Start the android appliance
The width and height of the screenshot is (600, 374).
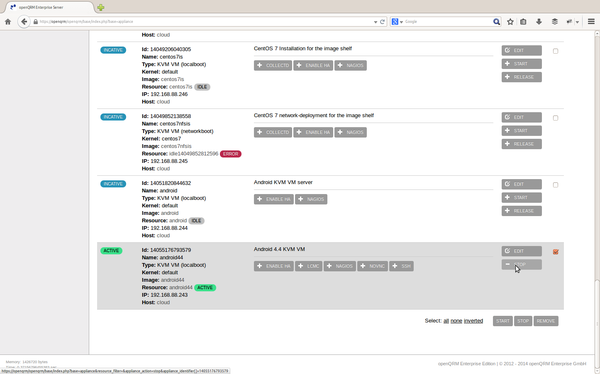[x=522, y=198]
